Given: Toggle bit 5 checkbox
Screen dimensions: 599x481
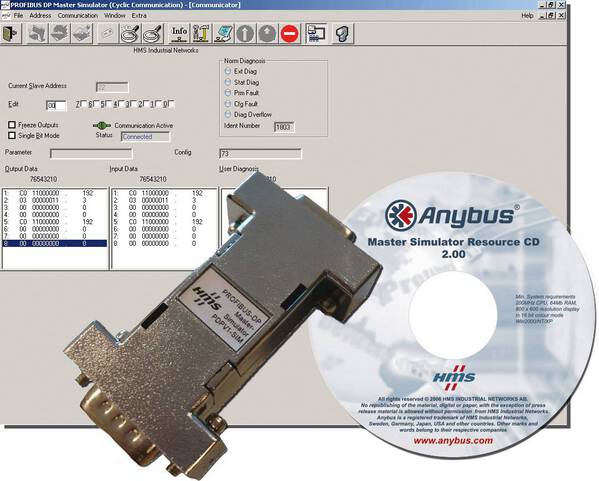Looking at the screenshot, I should point(109,104).
